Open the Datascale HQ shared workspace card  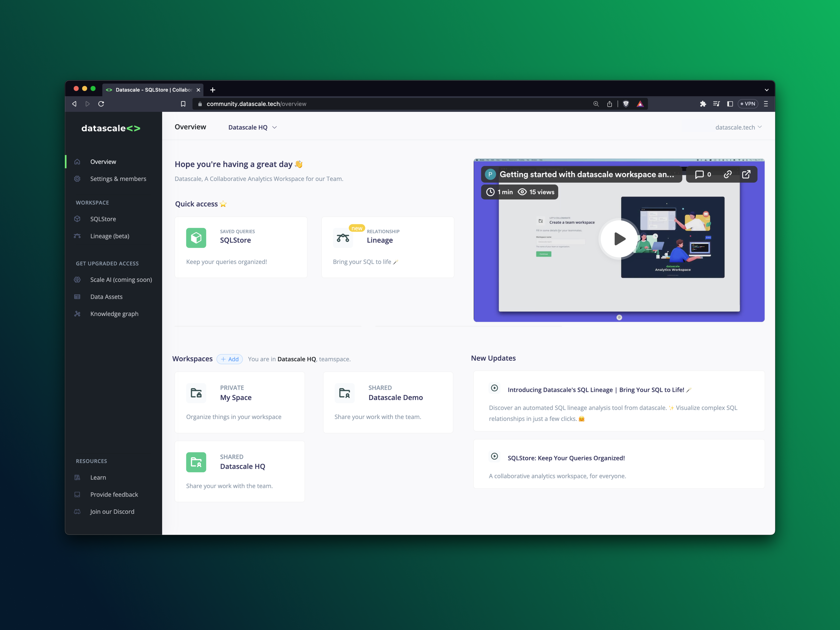[240, 471]
